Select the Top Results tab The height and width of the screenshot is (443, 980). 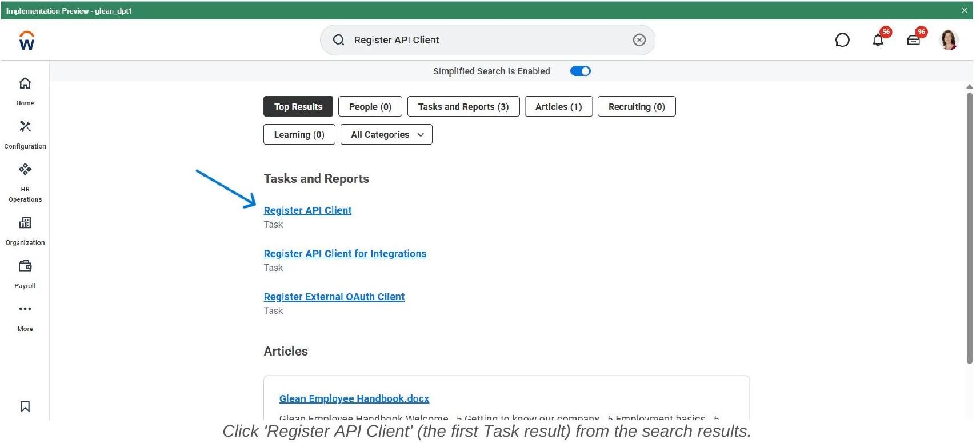tap(298, 106)
